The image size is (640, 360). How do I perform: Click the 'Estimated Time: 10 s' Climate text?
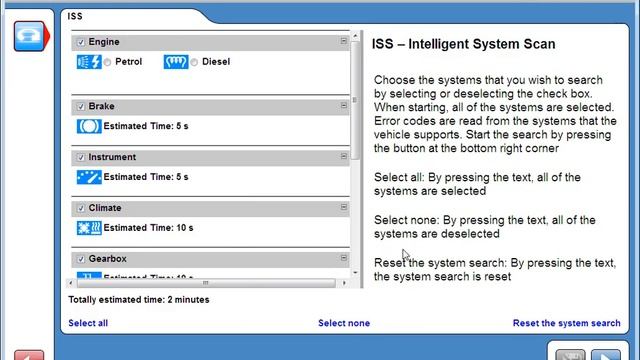pos(148,228)
